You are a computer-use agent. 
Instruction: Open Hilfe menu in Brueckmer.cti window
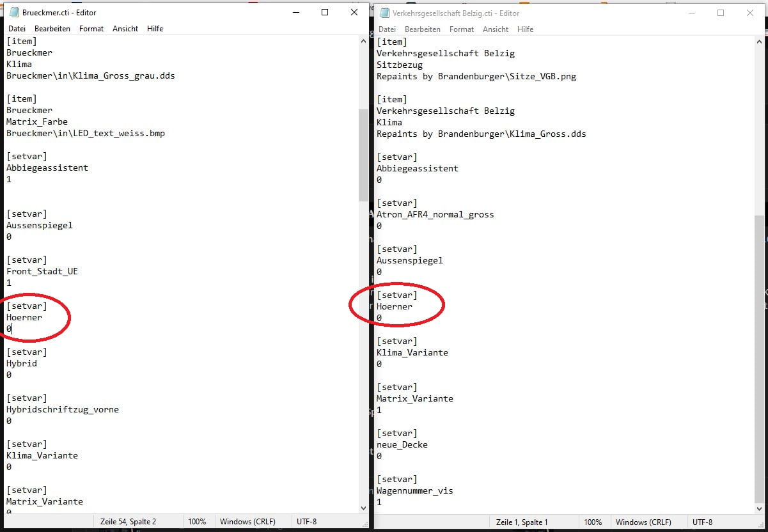pos(155,29)
